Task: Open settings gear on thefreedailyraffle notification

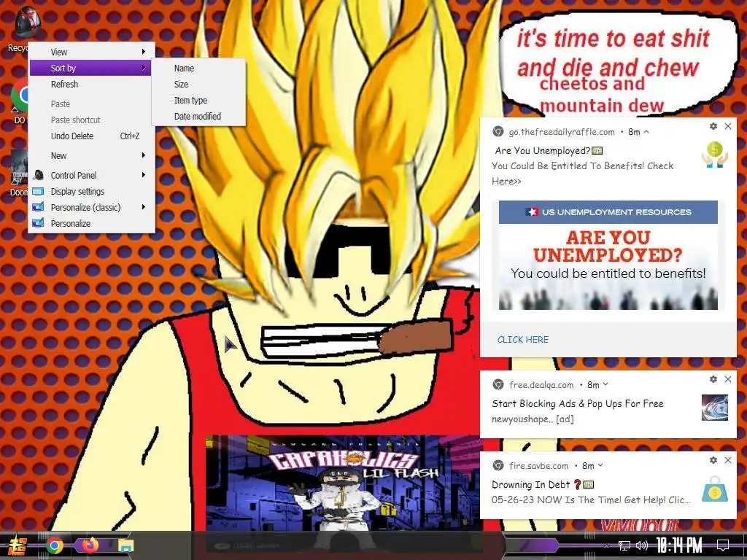Action: 713,126
